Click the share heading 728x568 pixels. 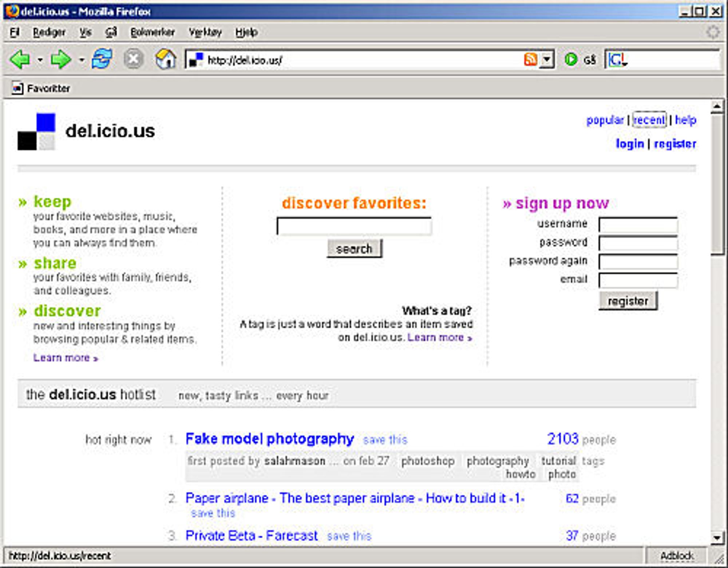point(55,263)
